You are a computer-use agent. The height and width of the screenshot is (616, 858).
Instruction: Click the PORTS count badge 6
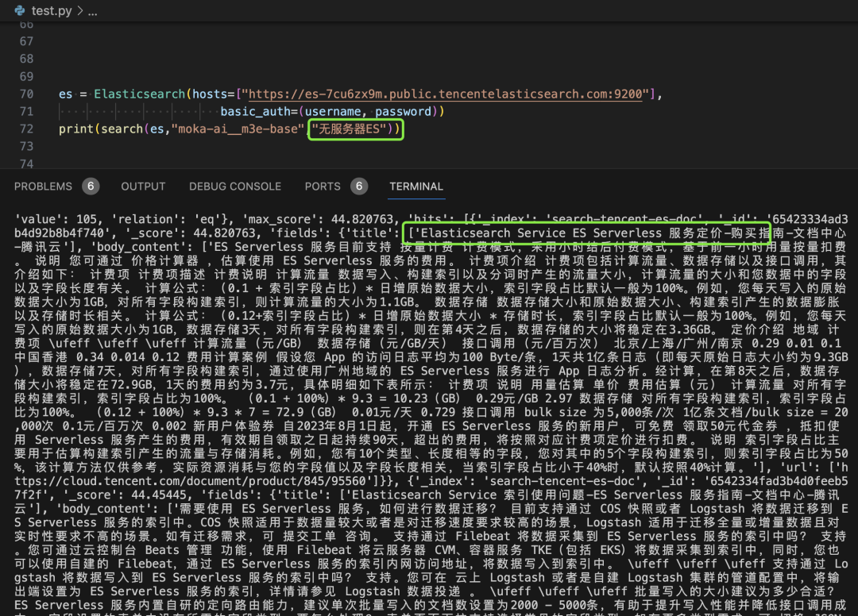click(359, 187)
